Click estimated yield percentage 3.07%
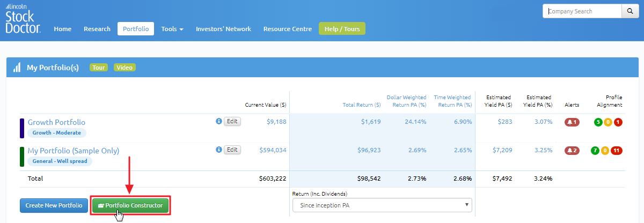Viewport: 644px width, 223px height. [x=543, y=122]
